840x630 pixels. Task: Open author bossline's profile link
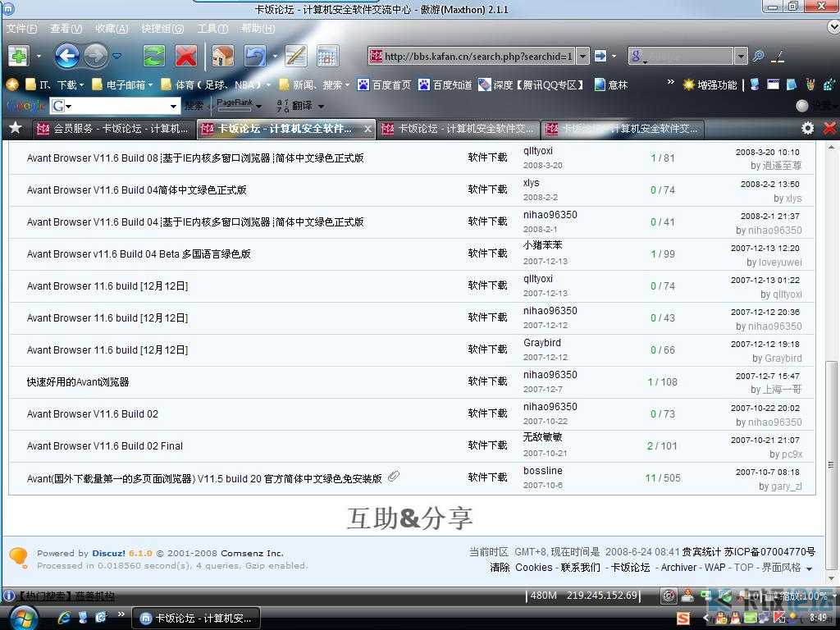click(x=543, y=470)
